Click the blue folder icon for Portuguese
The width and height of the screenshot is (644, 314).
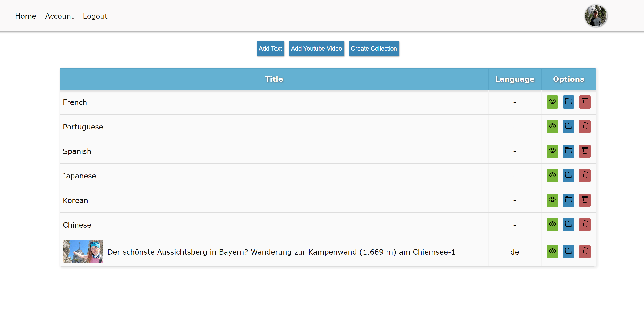(x=568, y=127)
